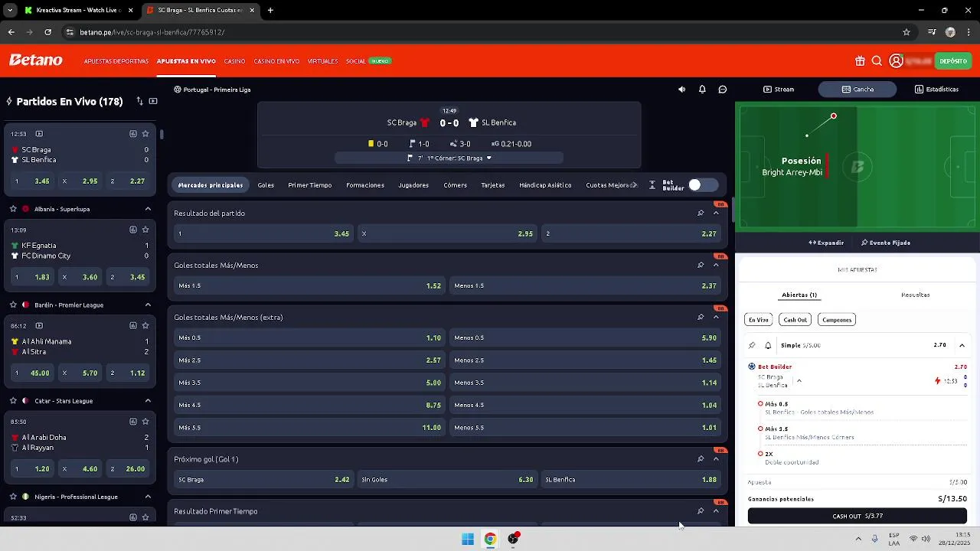Favorite the Al Ahli Manama match

tap(145, 325)
